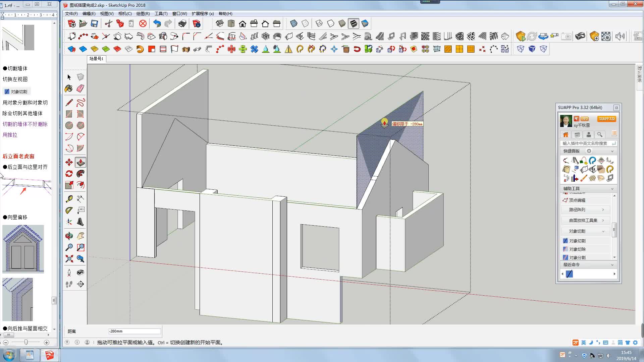This screenshot has height=362, width=644.
Task: Collapse the 辅助工具 section
Action: [x=612, y=189]
